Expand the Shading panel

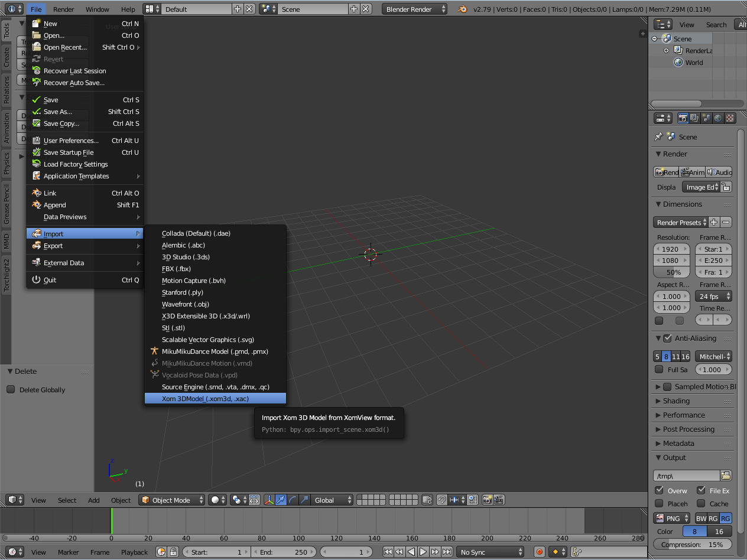[x=676, y=401]
